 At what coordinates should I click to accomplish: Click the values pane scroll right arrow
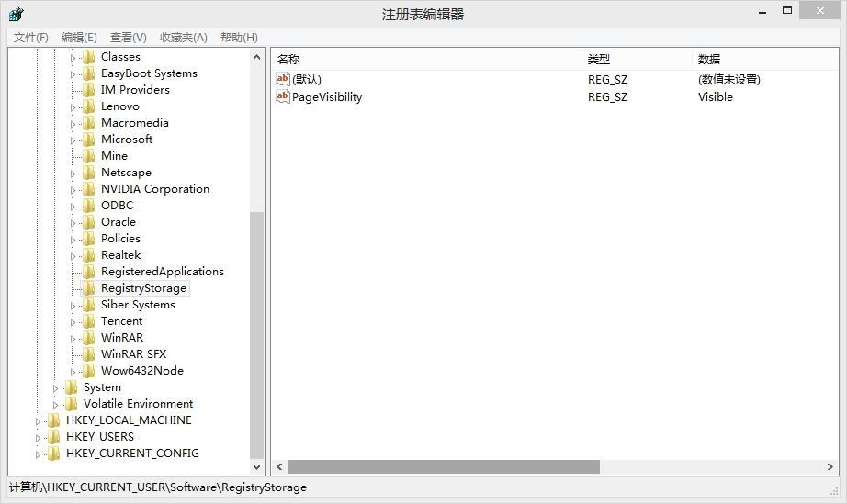click(830, 466)
